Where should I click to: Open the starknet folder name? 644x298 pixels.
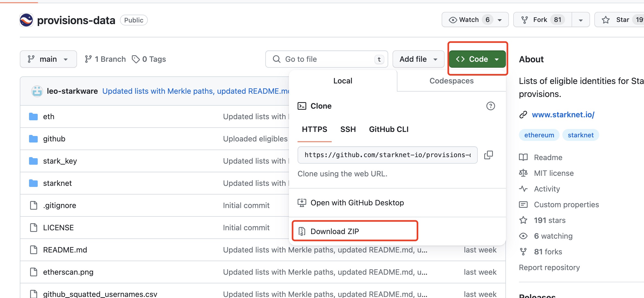(x=57, y=183)
